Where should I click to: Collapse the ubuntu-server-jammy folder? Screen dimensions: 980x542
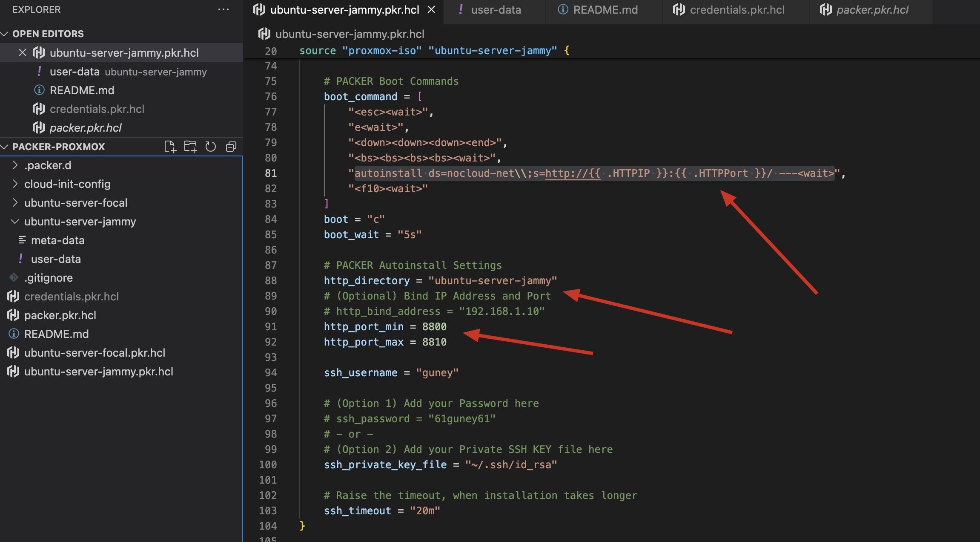(x=15, y=221)
